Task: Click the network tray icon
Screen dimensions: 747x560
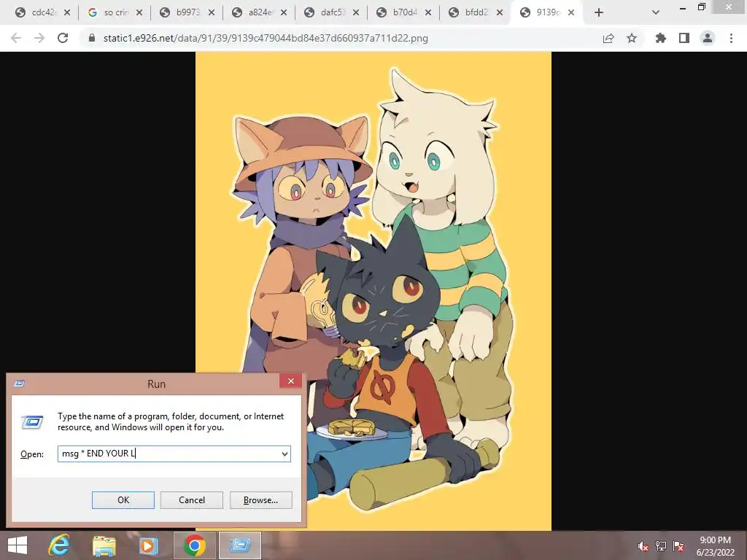Action: tap(661, 546)
